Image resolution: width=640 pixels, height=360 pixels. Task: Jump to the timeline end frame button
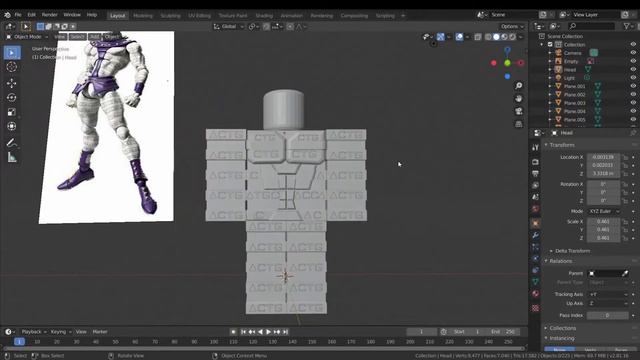285,332
